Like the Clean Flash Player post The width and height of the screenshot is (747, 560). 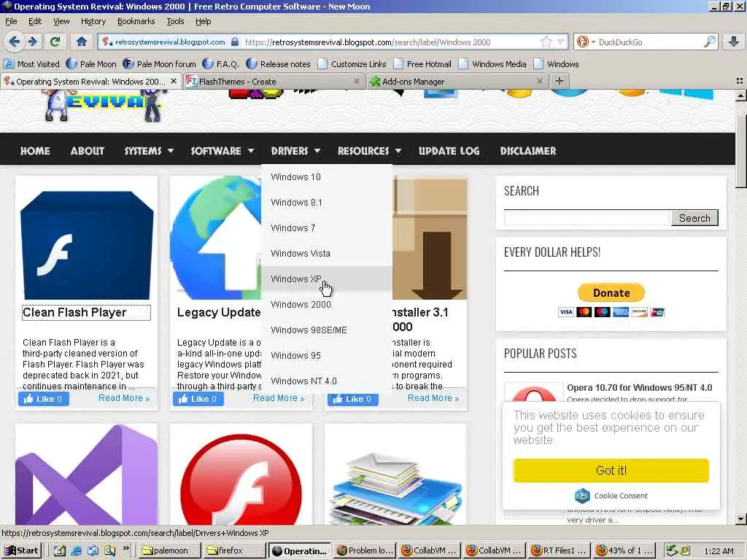pyautogui.click(x=44, y=399)
